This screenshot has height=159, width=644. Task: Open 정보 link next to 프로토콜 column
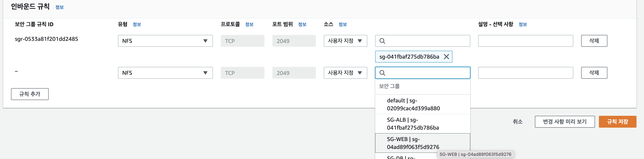point(249,24)
